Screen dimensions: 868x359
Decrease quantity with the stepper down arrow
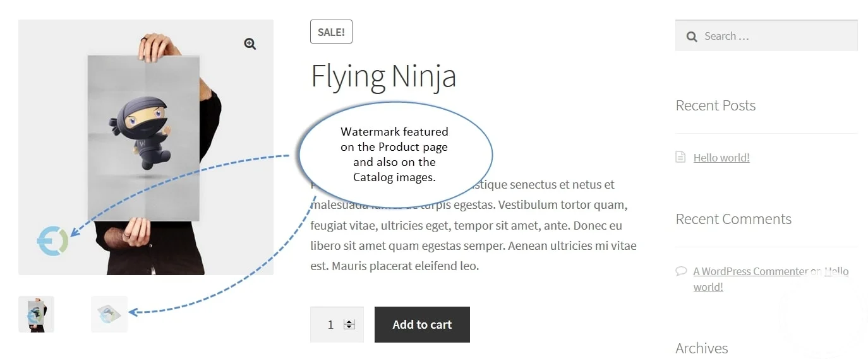(x=349, y=327)
